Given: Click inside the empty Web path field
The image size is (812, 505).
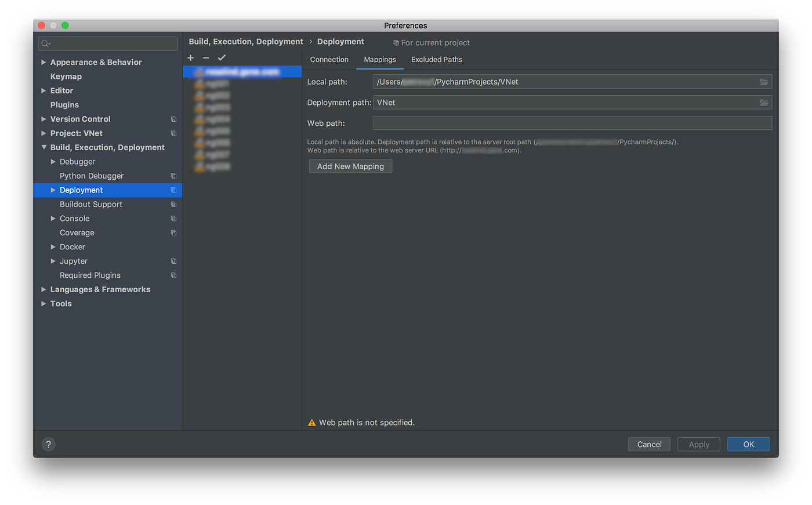Looking at the screenshot, I should pyautogui.click(x=572, y=123).
